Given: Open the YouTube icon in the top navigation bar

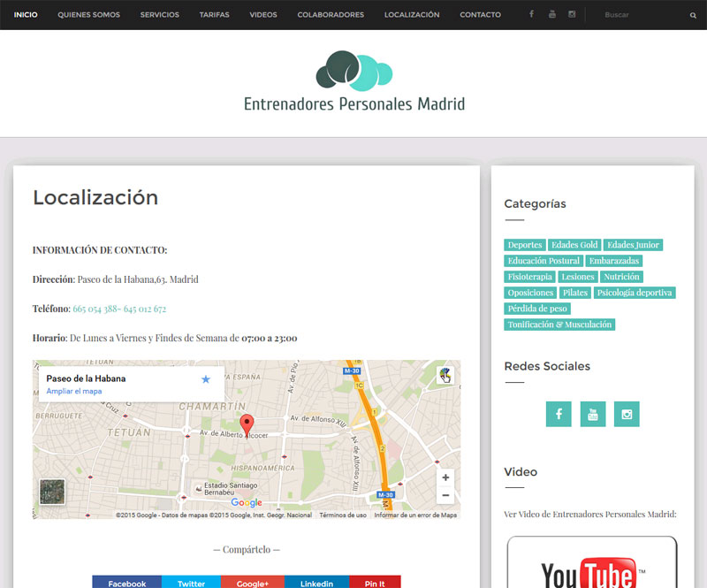Looking at the screenshot, I should pyautogui.click(x=551, y=15).
